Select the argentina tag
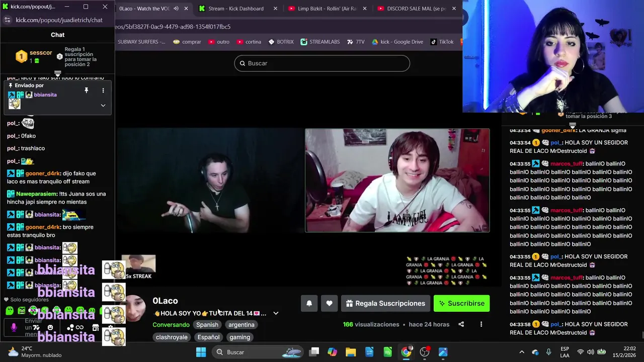 pos(242,325)
